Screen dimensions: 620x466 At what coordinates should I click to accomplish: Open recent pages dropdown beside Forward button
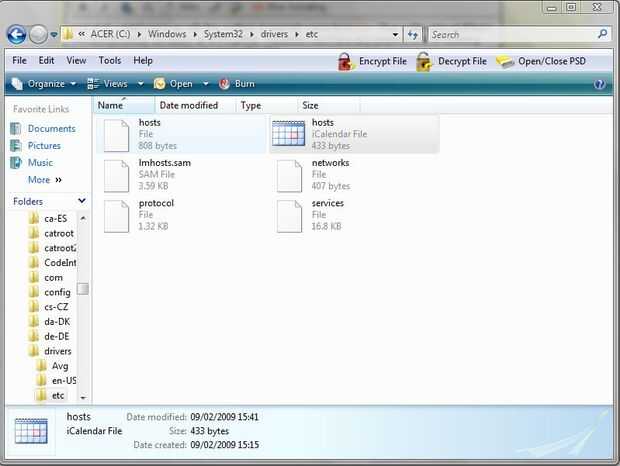tap(54, 35)
